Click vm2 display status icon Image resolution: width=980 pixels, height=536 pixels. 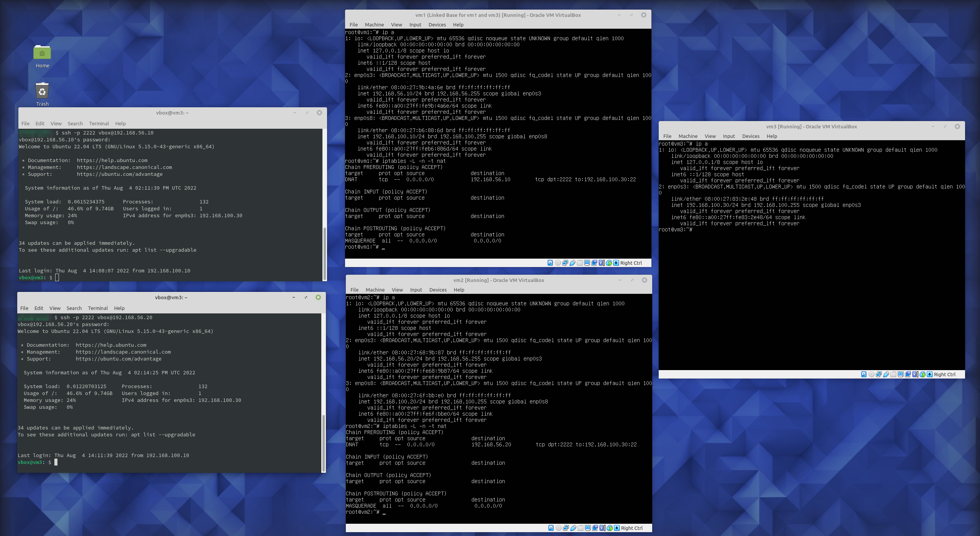[x=587, y=528]
